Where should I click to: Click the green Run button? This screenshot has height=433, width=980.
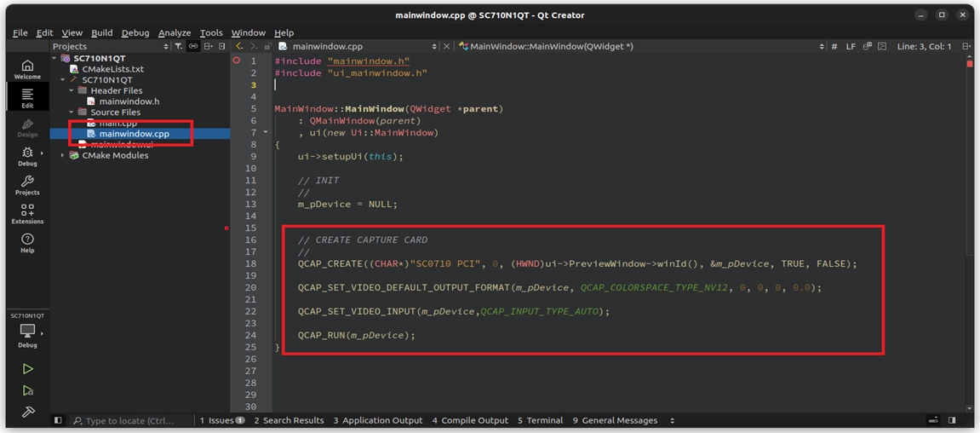coord(27,369)
